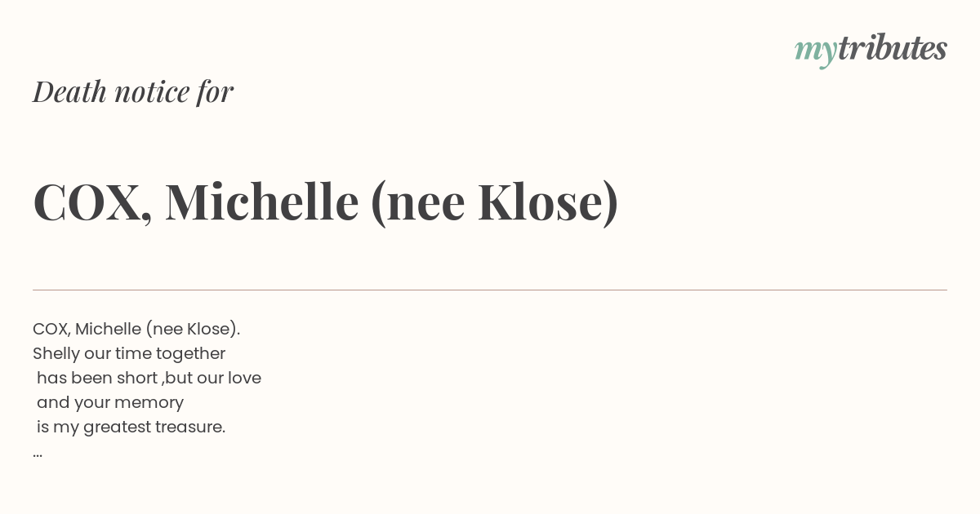Click the line "is my greatest treasure."
Screen dimensions: 980x514
tap(131, 428)
